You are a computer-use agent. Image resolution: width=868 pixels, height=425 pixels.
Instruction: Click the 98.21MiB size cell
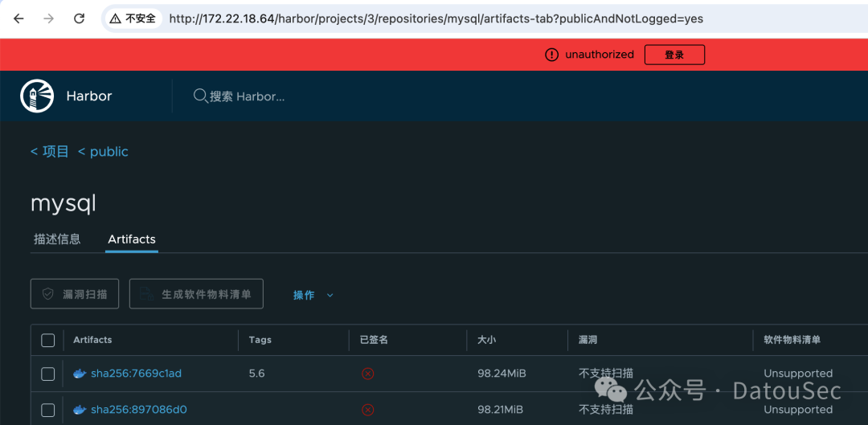tap(501, 410)
